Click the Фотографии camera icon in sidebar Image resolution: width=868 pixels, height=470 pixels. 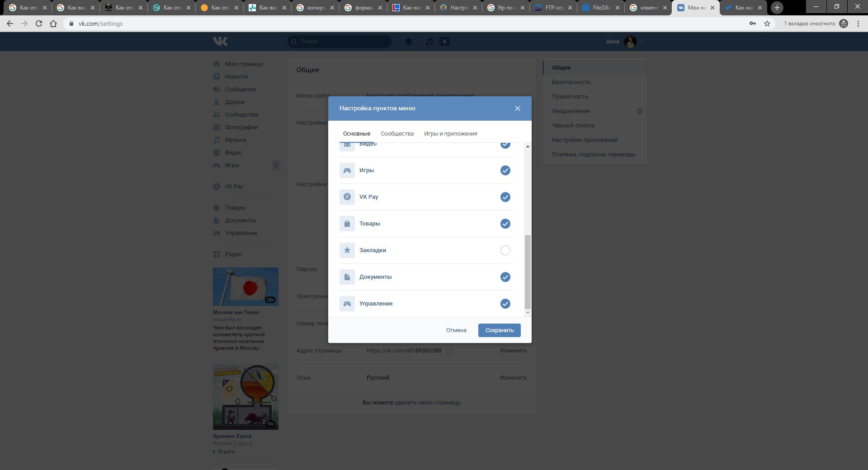click(217, 127)
